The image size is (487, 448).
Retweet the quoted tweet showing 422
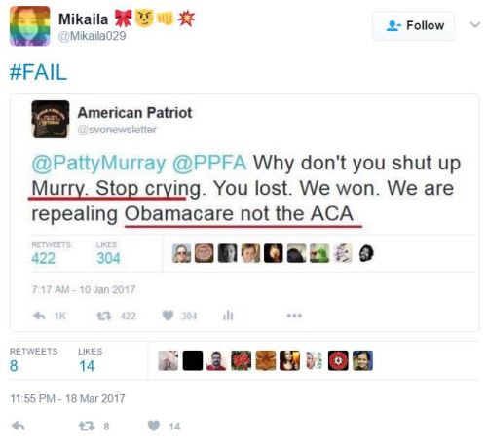pyautogui.click(x=104, y=316)
